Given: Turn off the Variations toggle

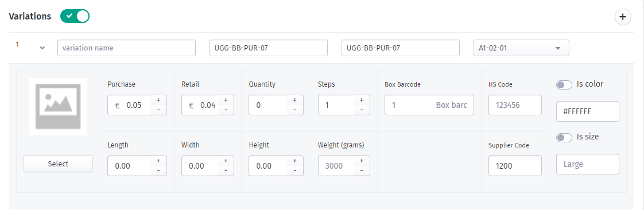Looking at the screenshot, I should point(75,16).
